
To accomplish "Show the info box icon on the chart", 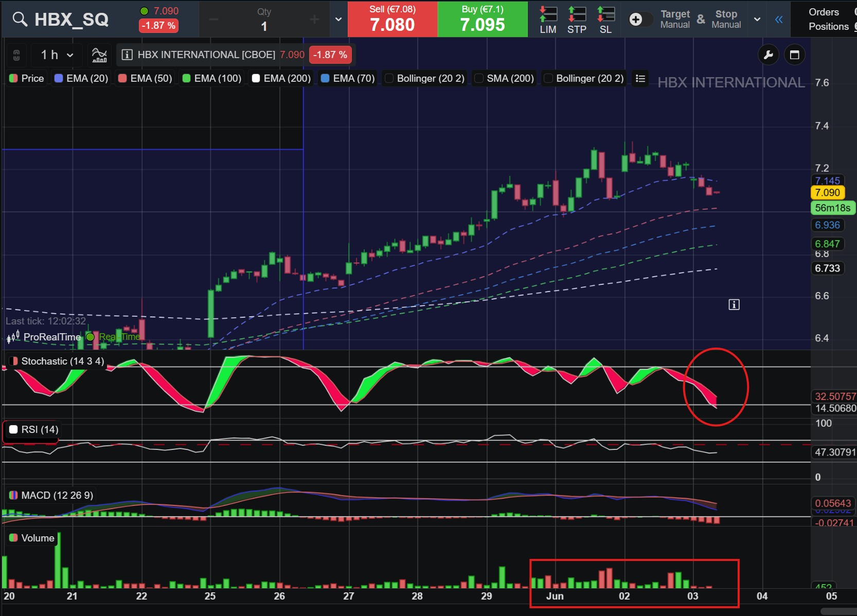I will (x=734, y=305).
